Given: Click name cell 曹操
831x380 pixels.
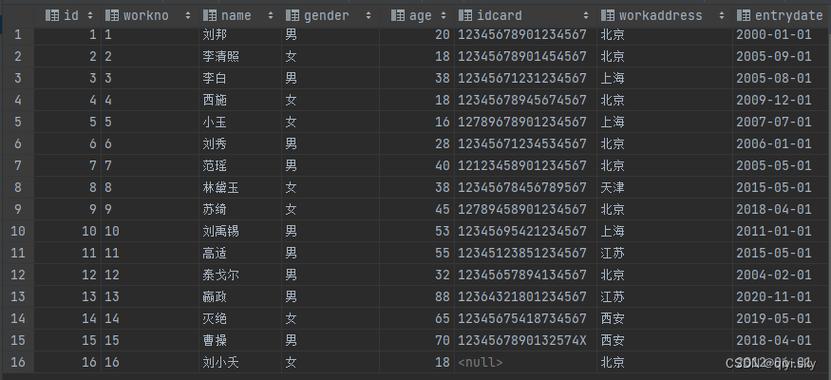Looking at the screenshot, I should [215, 340].
